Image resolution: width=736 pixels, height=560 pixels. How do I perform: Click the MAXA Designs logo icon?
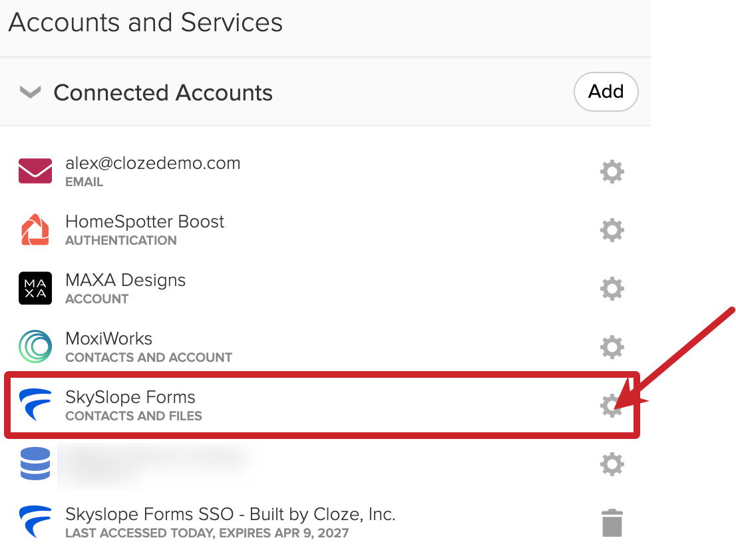tap(34, 288)
